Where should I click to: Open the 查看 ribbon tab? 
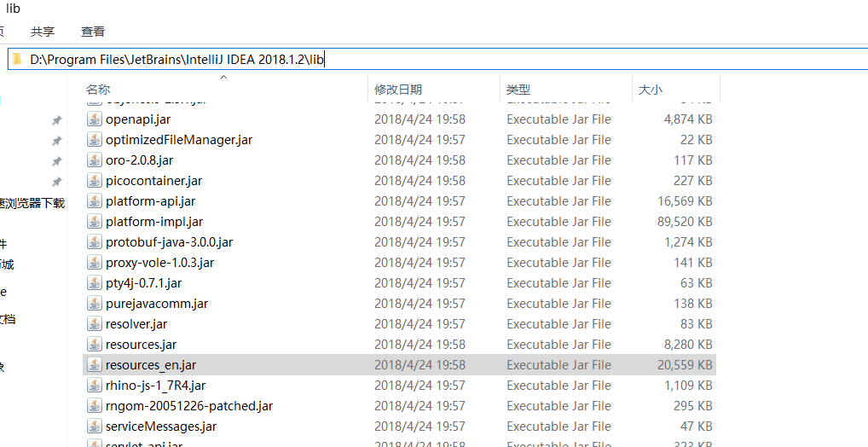coord(92,32)
